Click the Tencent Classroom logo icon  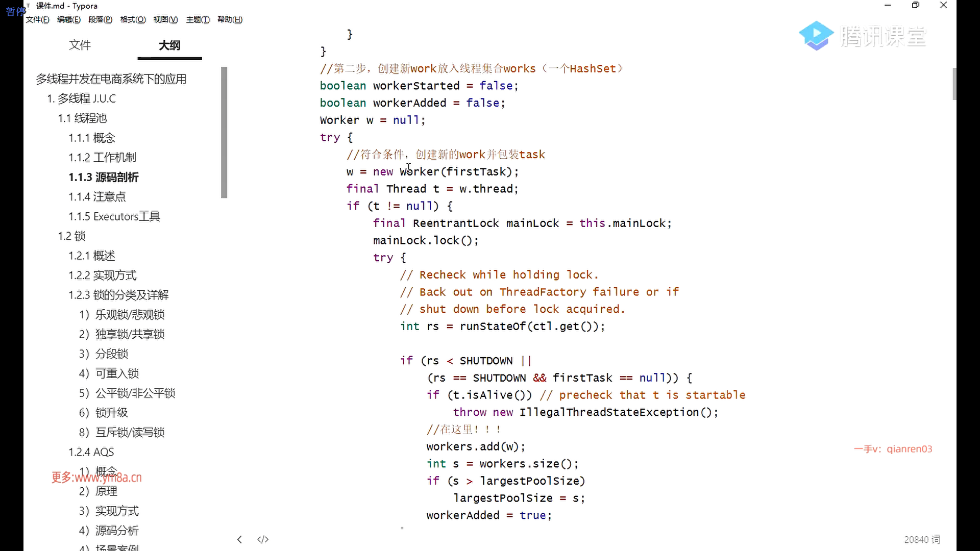click(x=816, y=36)
